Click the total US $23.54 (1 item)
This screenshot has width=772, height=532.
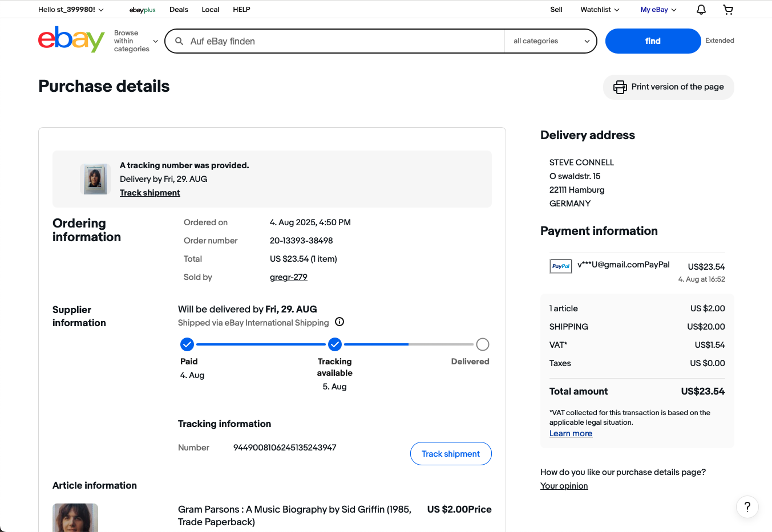[304, 259]
